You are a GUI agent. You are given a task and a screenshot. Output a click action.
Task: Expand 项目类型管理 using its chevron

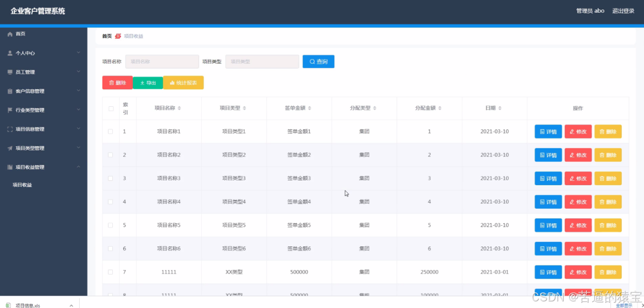pos(79,148)
